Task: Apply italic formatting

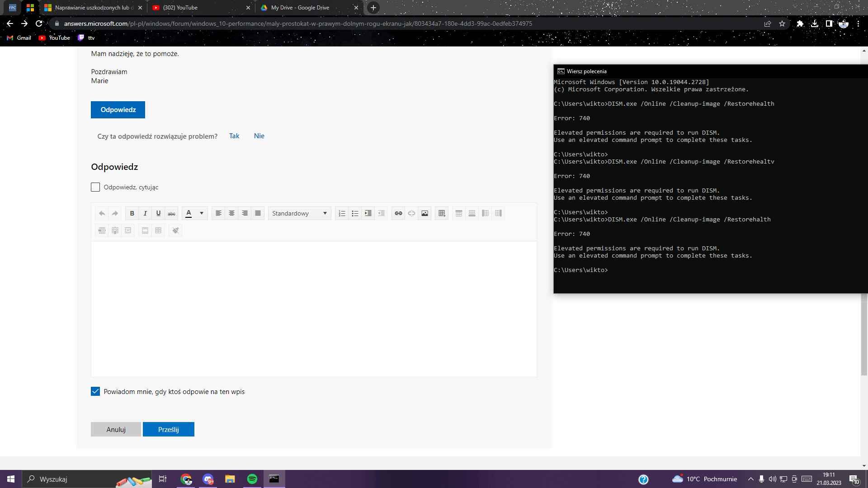Action: click(x=145, y=213)
